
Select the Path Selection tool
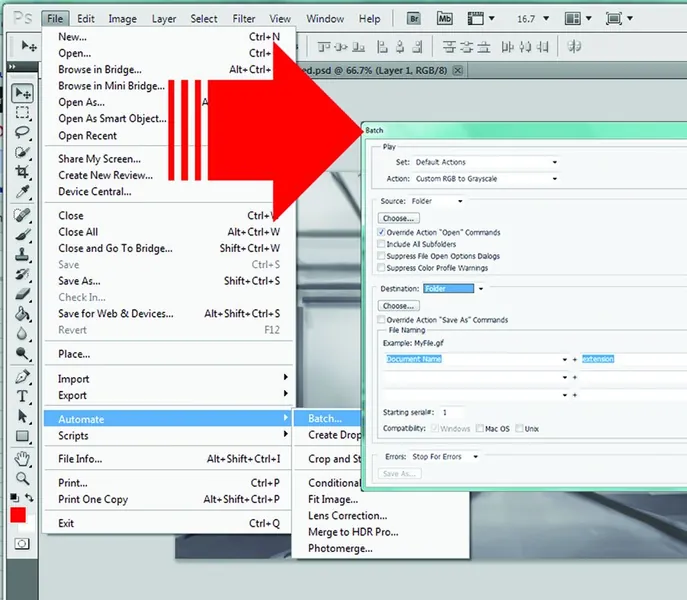pyautogui.click(x=22, y=416)
